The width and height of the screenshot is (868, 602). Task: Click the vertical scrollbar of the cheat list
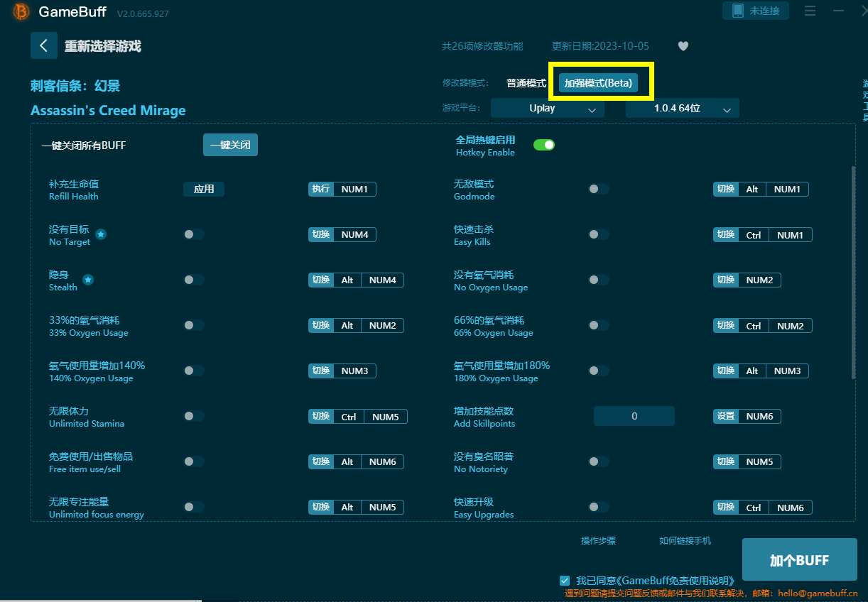click(x=853, y=273)
